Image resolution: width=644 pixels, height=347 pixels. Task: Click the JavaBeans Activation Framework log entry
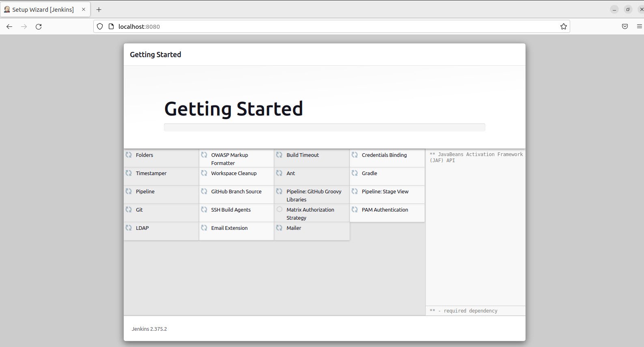point(476,157)
